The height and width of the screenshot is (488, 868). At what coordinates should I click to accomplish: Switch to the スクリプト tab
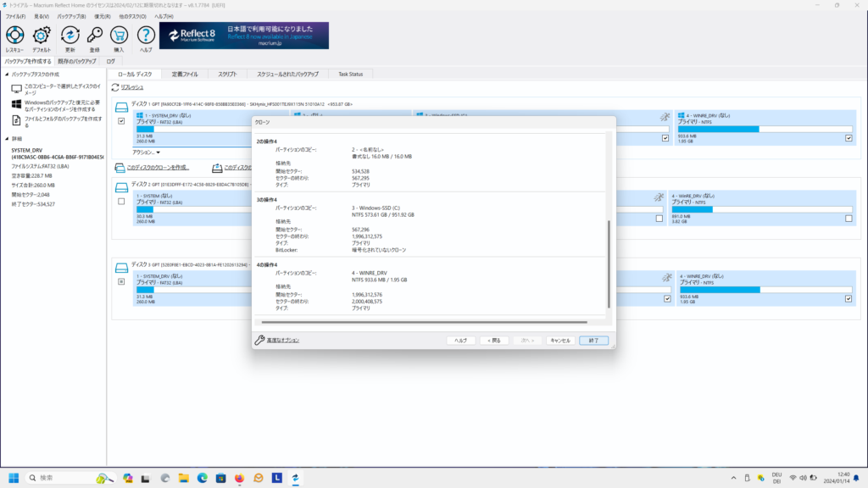(x=226, y=74)
